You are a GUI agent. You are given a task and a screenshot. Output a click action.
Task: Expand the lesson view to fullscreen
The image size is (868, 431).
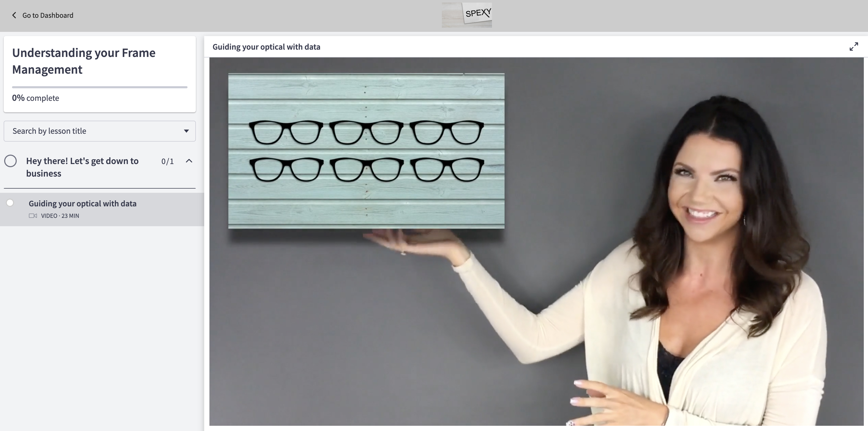[854, 46]
